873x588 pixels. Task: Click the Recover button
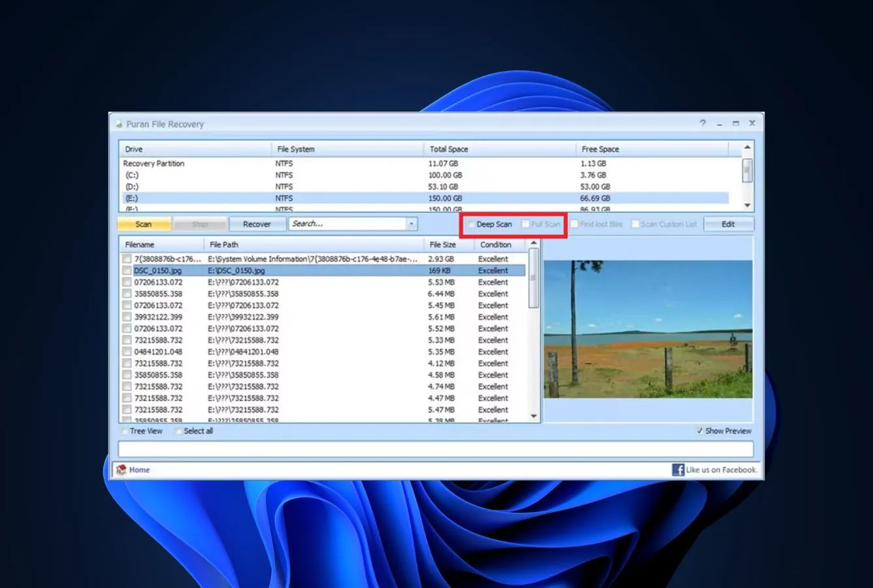pos(257,224)
